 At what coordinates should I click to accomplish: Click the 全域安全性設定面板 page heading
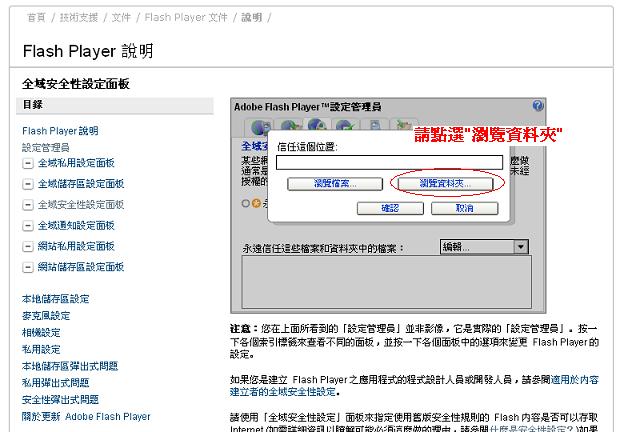76,84
